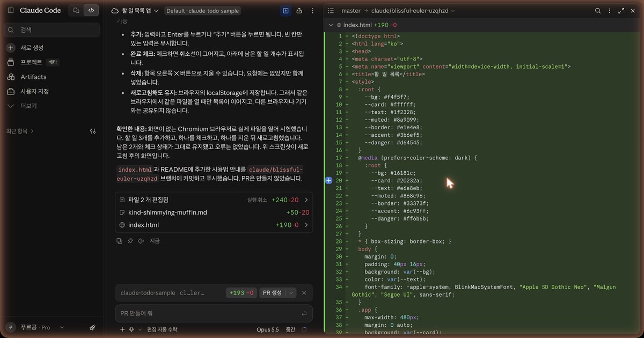
Task: Click the PR 생성 button
Action: point(272,293)
